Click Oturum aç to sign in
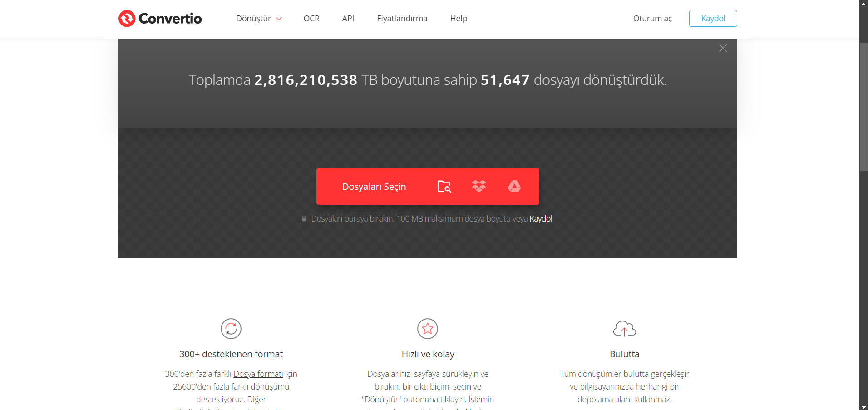This screenshot has height=410, width=868. click(652, 19)
